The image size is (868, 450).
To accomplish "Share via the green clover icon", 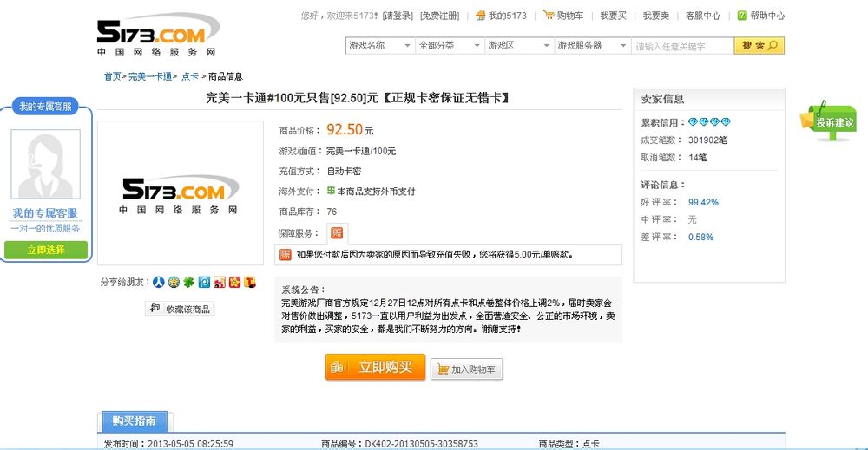I will tap(188, 282).
